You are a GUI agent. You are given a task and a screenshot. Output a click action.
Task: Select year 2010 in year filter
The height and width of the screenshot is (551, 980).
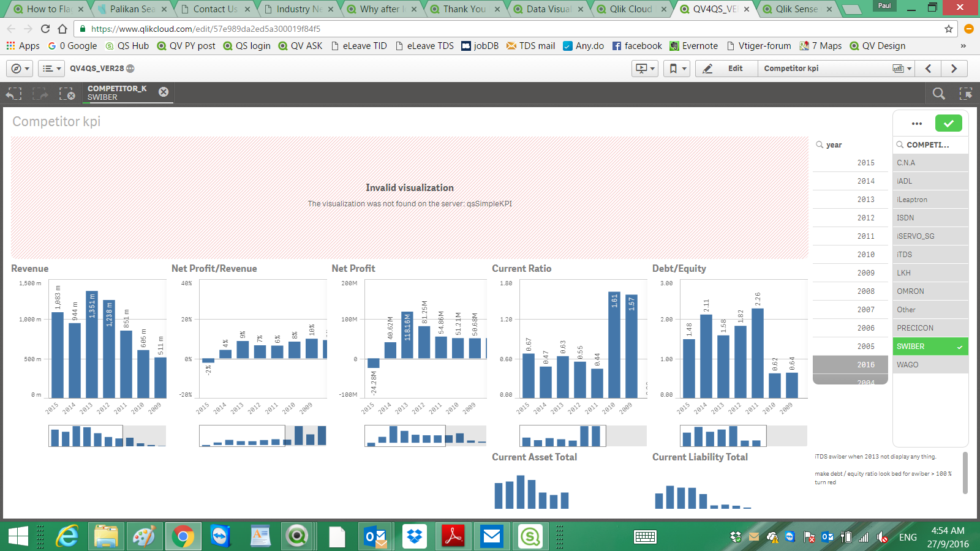850,255
